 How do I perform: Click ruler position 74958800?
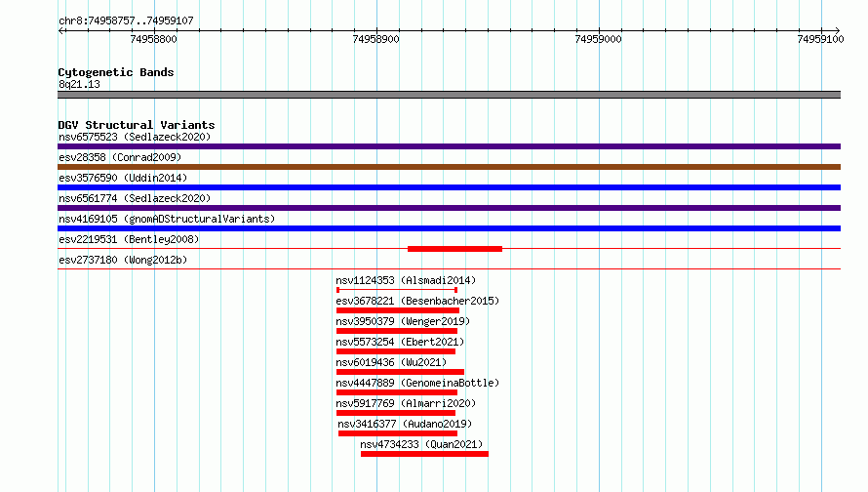tap(154, 39)
